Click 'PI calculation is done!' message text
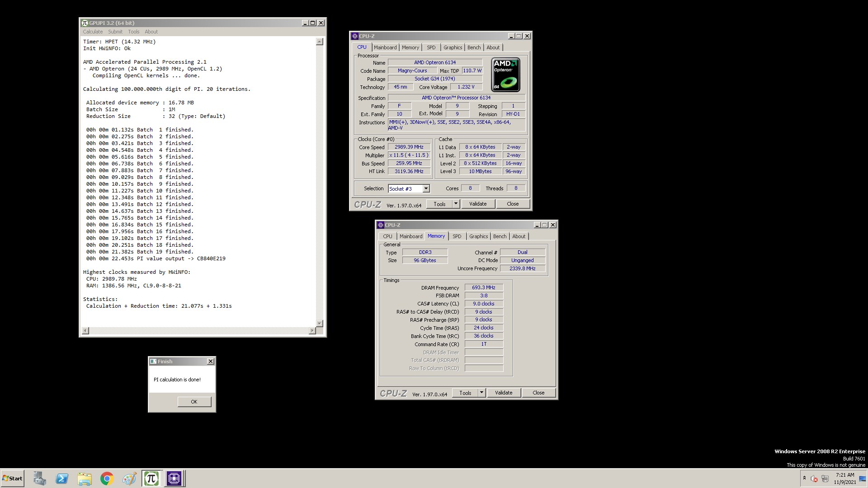Screen dimensions: 868x488 click(x=177, y=380)
